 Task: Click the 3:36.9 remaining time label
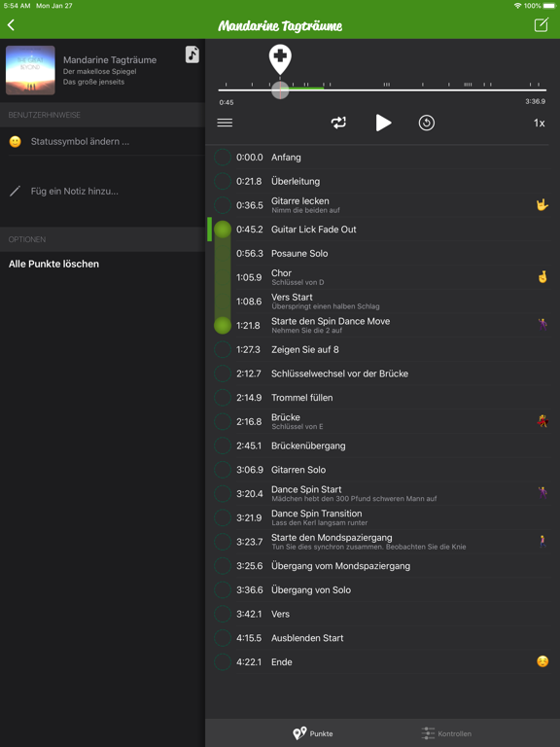[x=536, y=101]
